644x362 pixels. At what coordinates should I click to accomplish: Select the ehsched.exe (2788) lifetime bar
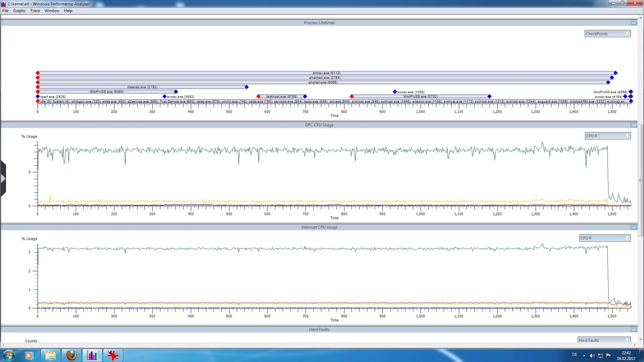pyautogui.click(x=325, y=77)
